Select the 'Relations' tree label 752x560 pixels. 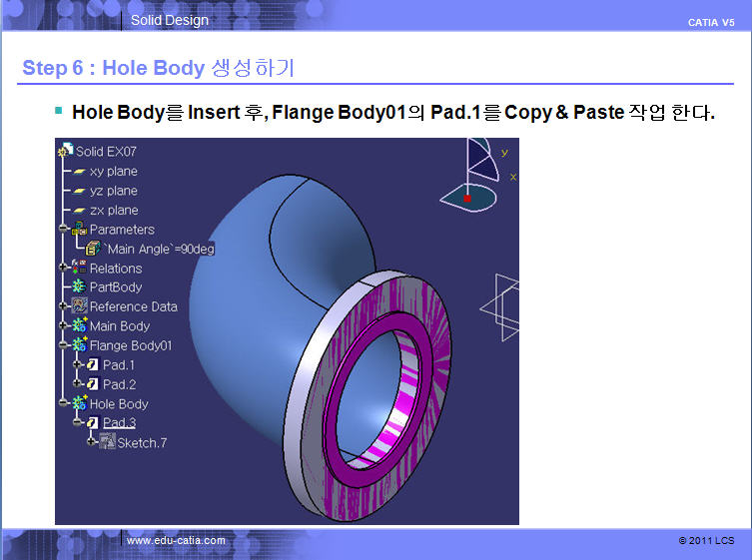click(116, 269)
